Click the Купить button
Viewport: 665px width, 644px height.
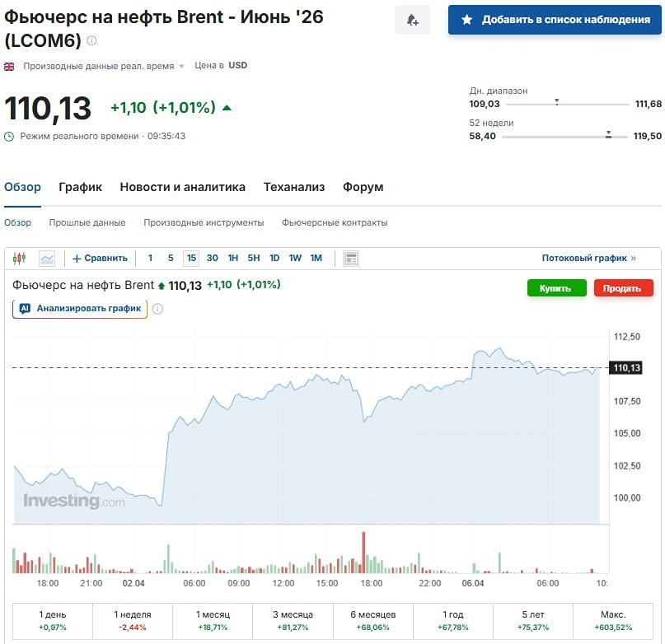[555, 288]
